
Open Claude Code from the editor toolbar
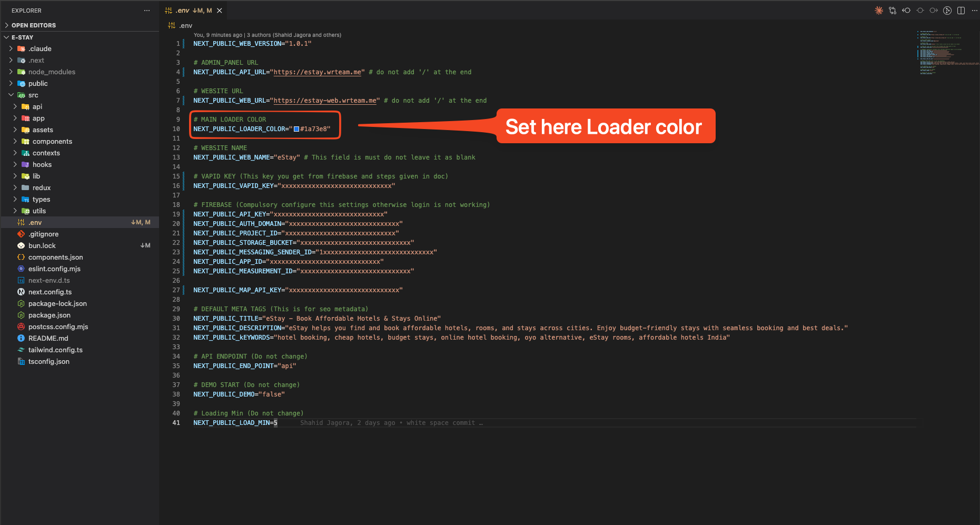coord(879,11)
